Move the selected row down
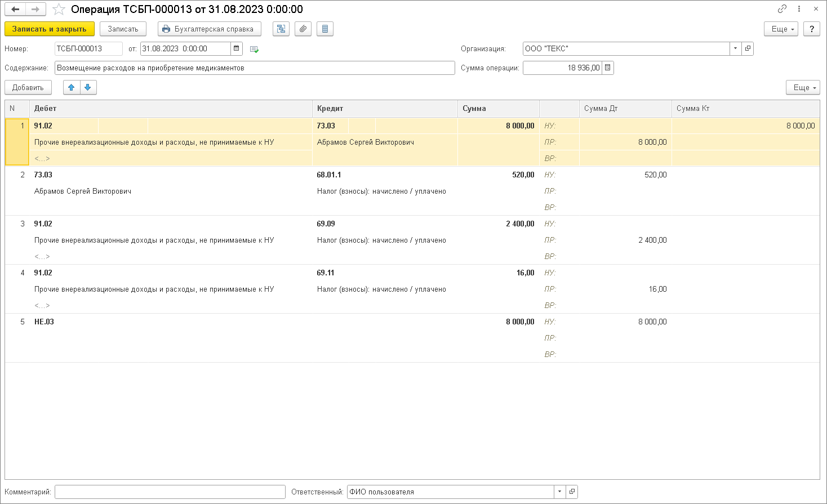Viewport: 827px width, 504px height. pos(88,87)
